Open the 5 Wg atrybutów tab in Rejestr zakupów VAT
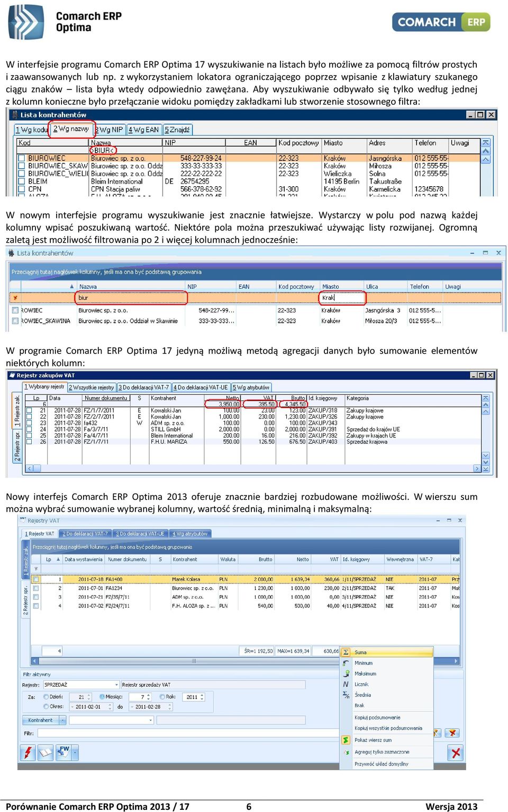 [x=251, y=387]
